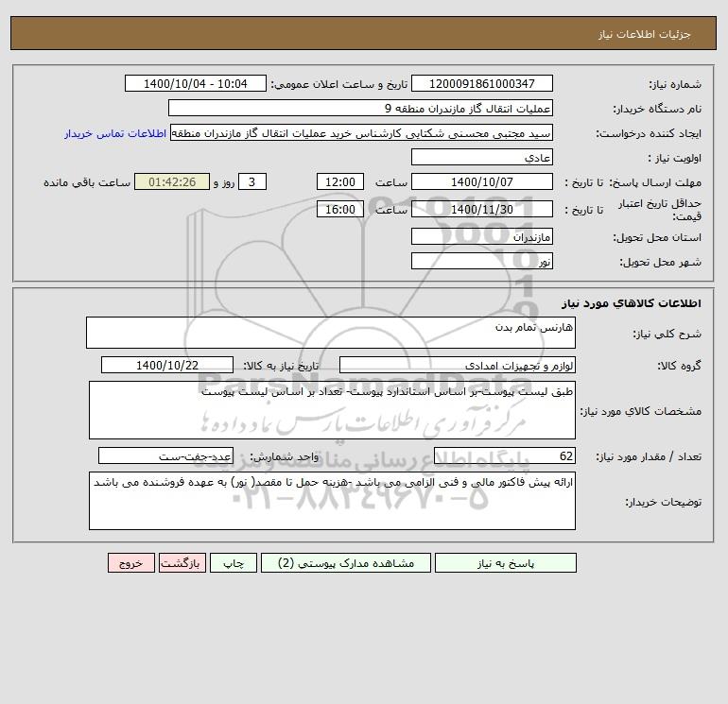
Task: Click the شهر محل تحویل label
Action: coord(661,262)
